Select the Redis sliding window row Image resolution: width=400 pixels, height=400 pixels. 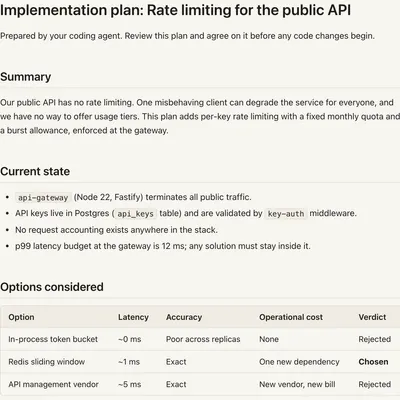[x=200, y=362]
